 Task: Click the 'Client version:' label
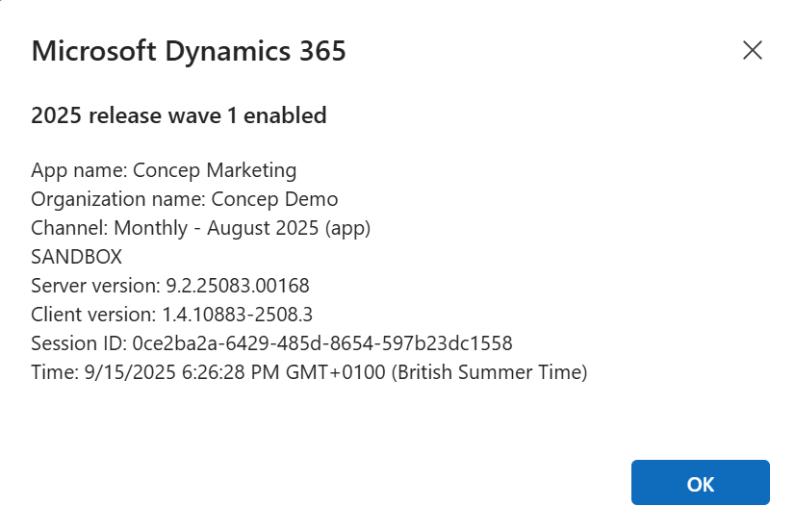[93, 314]
